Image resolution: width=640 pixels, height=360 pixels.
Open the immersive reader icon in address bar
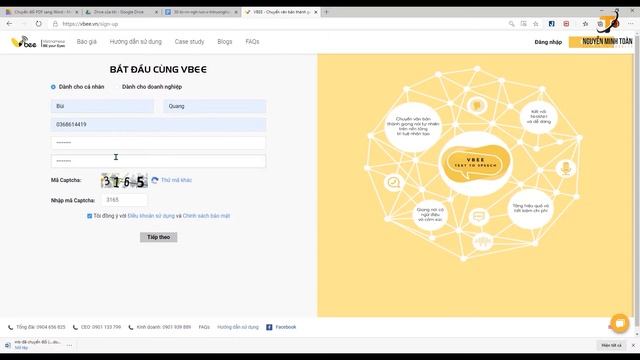524,24
